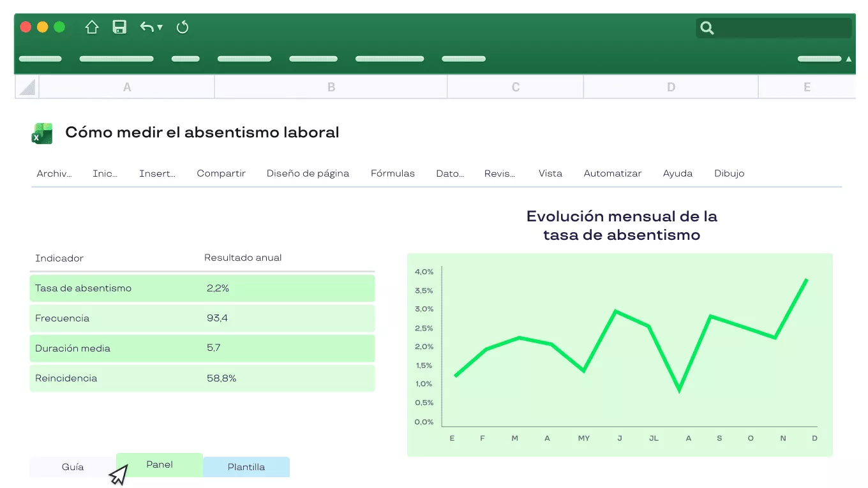Click the Duración media row label
This screenshot has width=868, height=488.
coord(73,348)
